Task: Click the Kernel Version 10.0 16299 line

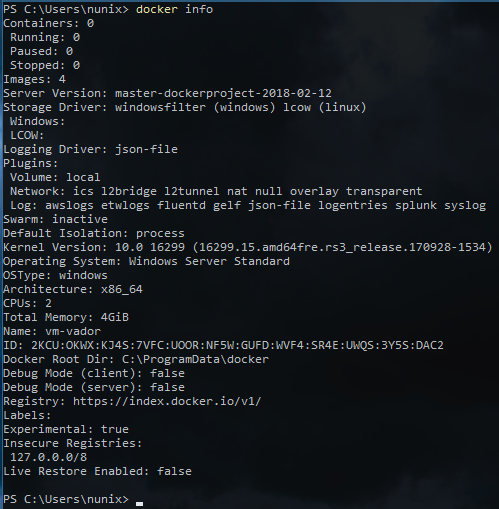Action: point(248,247)
